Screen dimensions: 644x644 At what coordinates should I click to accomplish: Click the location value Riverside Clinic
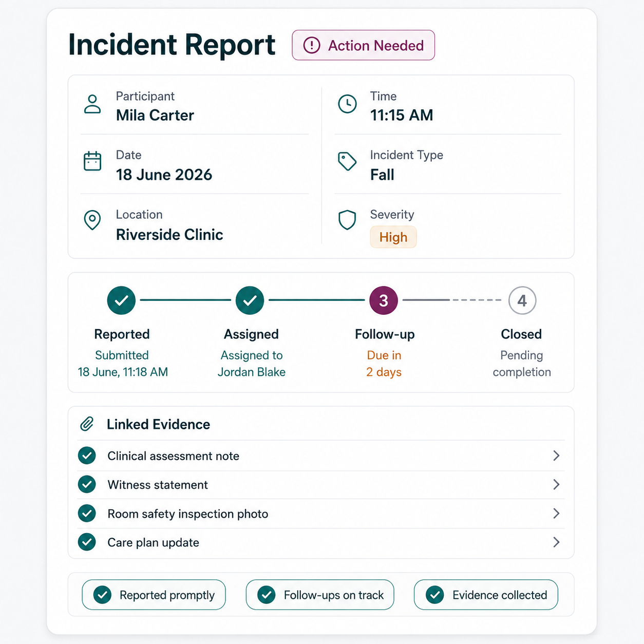click(x=169, y=235)
